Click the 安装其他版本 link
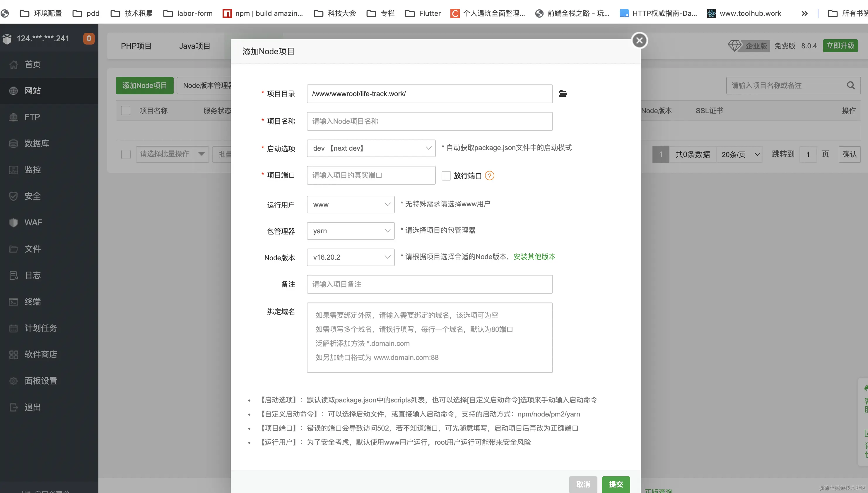This screenshot has width=868, height=493. tap(534, 256)
